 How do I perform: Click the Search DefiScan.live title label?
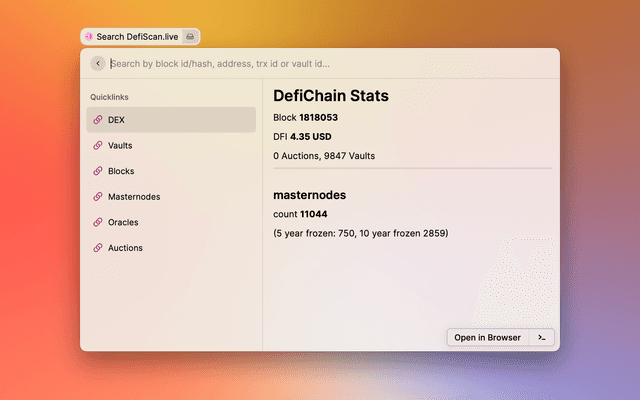[x=137, y=37]
